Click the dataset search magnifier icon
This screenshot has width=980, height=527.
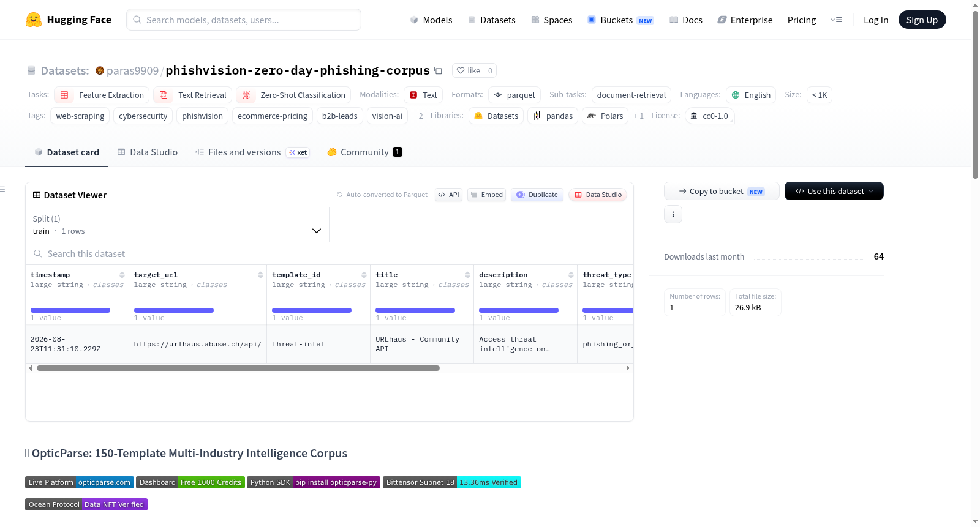tap(38, 253)
